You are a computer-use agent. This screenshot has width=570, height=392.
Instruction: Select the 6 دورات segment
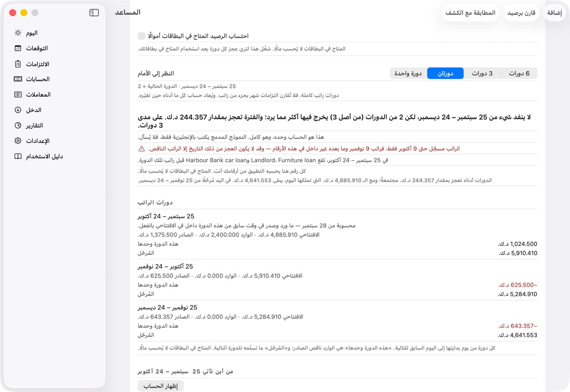click(519, 73)
